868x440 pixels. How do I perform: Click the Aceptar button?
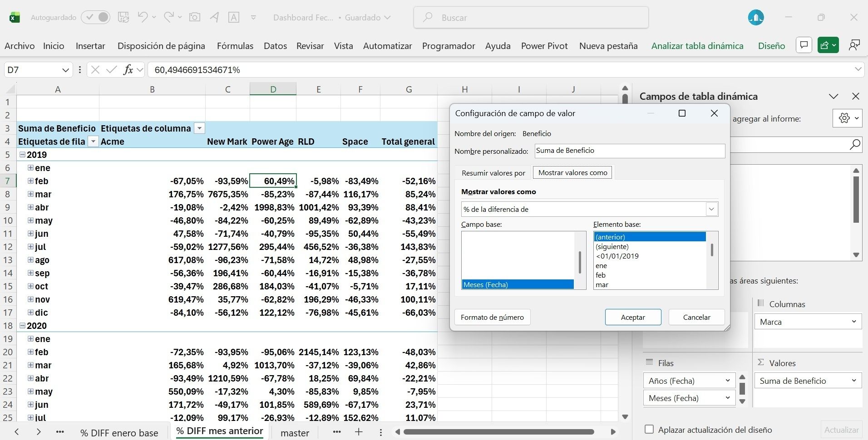tap(633, 317)
